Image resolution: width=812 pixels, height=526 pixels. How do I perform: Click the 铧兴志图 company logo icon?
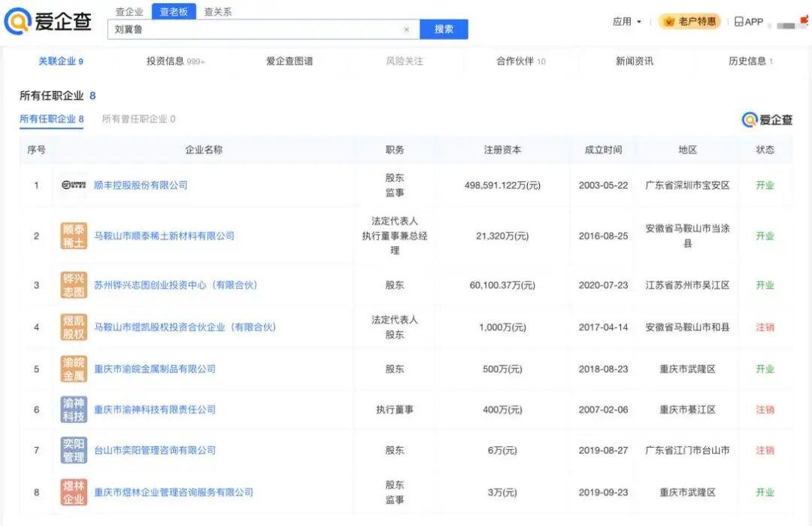tap(74, 285)
